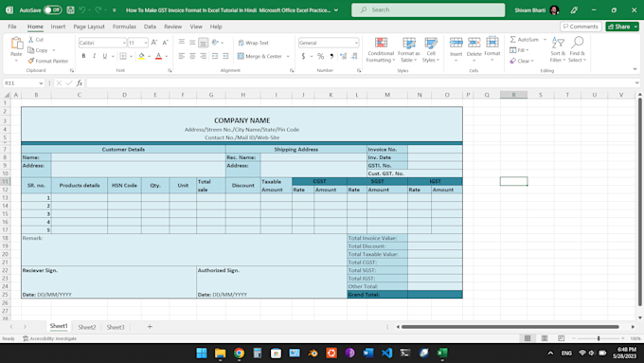Click the Cut scissors icon
The width and height of the screenshot is (644, 363).
tap(31, 40)
